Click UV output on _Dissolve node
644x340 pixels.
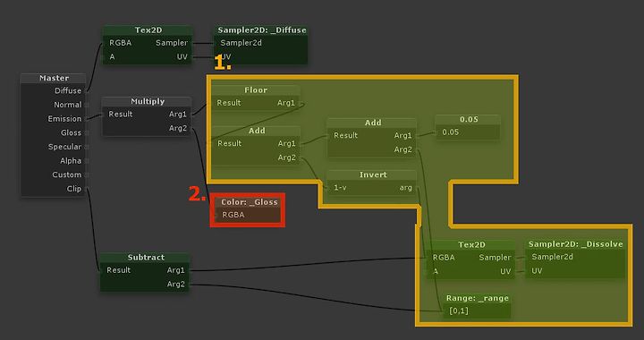click(x=537, y=270)
